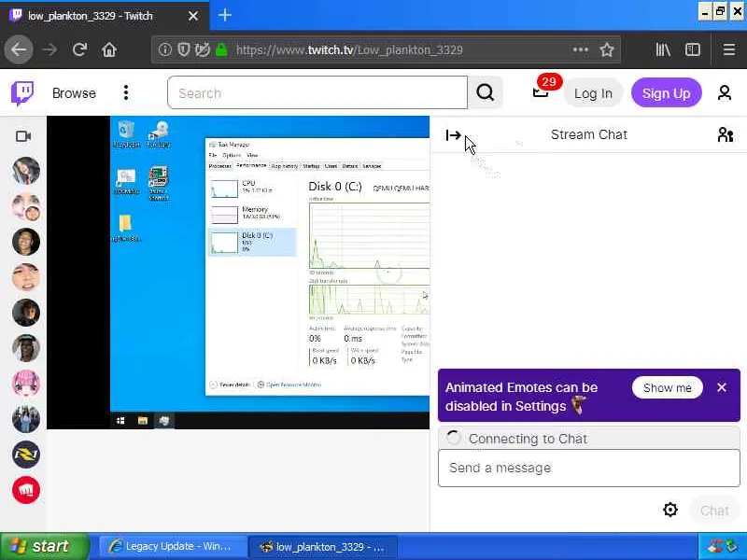Expand followed channels via camera icon in sidebar

[22, 136]
